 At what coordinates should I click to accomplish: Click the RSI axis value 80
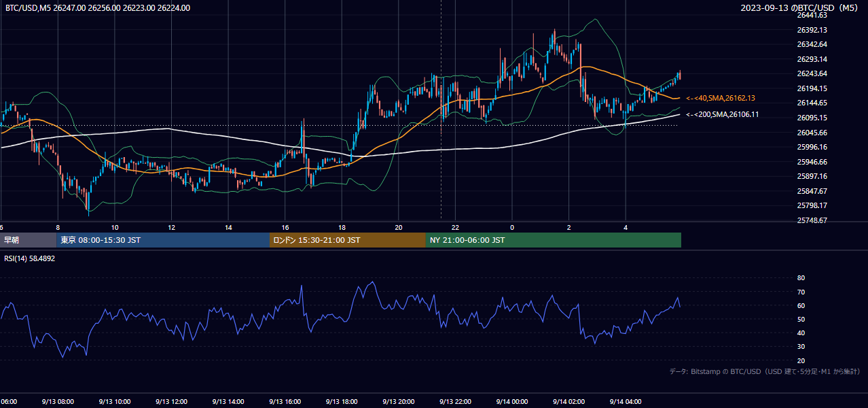[x=801, y=278]
